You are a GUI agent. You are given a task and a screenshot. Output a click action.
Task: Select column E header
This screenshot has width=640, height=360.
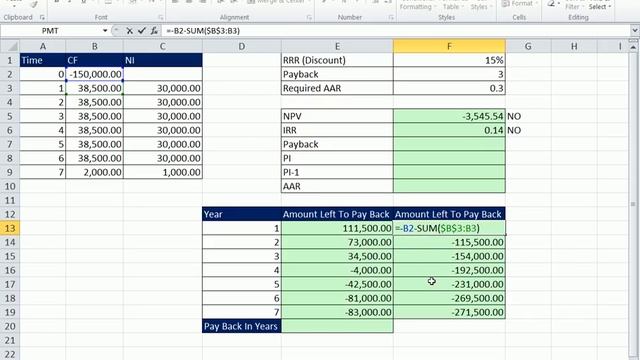[x=337, y=46]
